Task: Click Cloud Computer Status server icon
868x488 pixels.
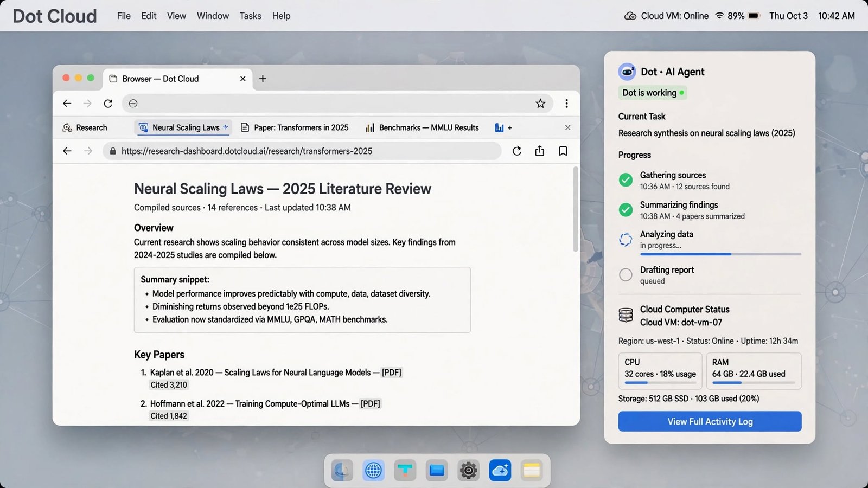Action: coord(626,315)
